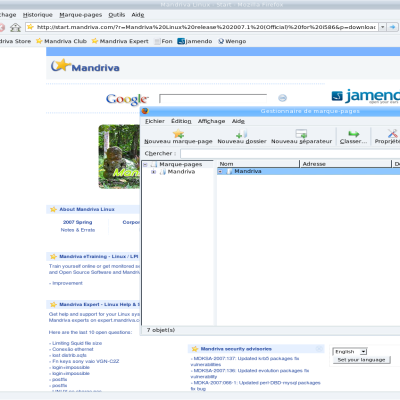The width and height of the screenshot is (400, 400).
Task: Open the Fichier menu in bookmarks manager
Action: (x=155, y=121)
